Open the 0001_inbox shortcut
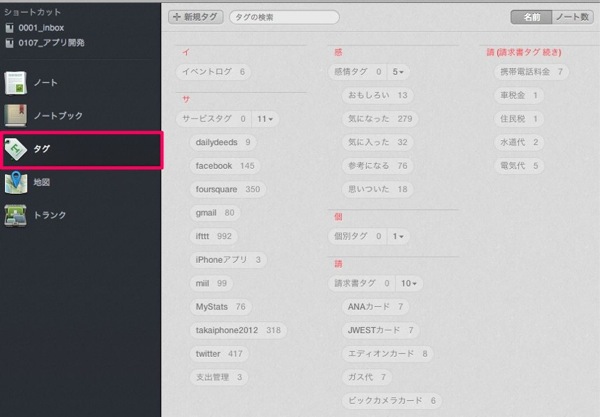 pyautogui.click(x=41, y=28)
